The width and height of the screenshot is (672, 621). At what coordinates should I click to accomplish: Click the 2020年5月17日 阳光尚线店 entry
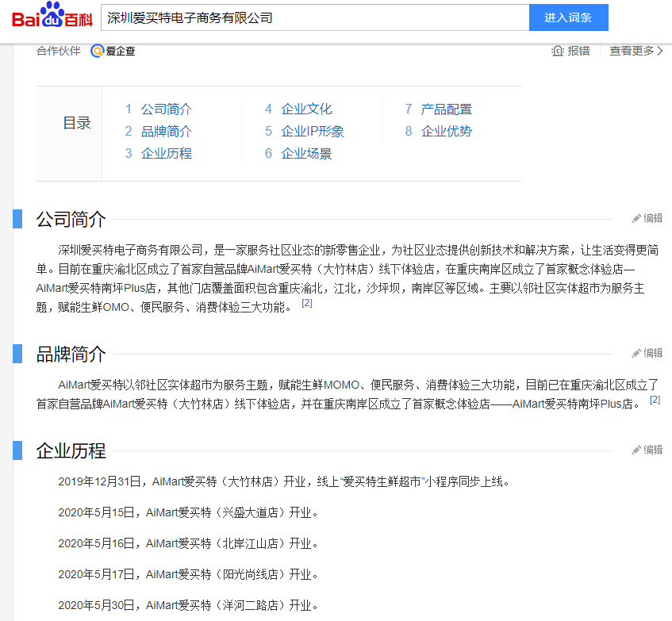coord(188,574)
